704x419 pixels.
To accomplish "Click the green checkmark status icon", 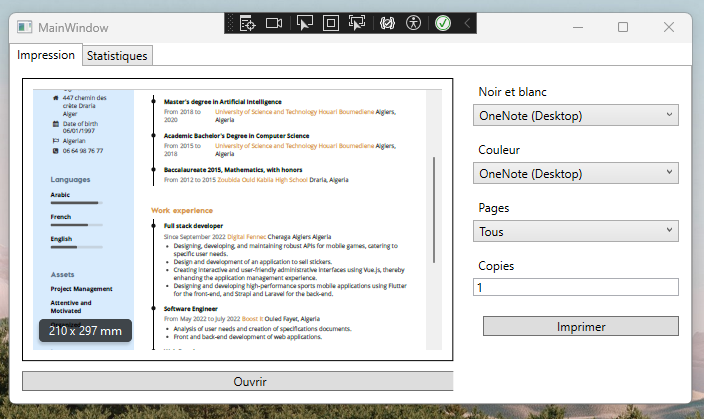I will (x=443, y=23).
